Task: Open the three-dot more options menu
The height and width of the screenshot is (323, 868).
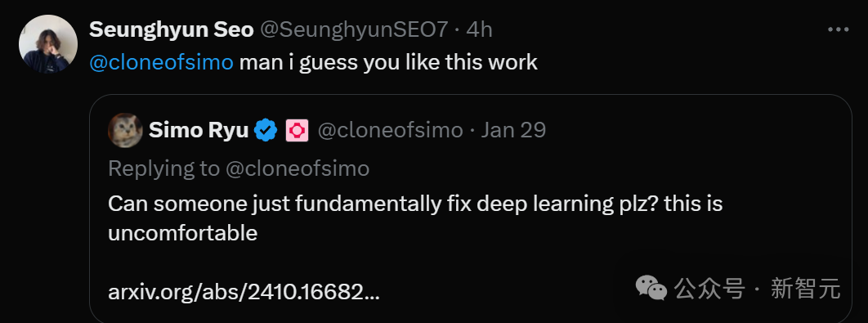Action: pos(838,30)
